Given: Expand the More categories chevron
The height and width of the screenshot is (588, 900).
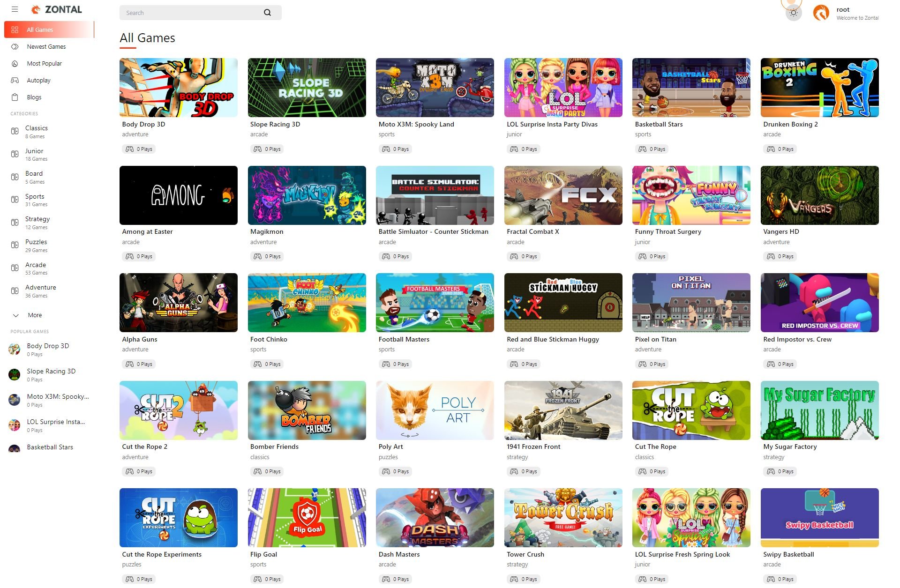Looking at the screenshot, I should 15,315.
